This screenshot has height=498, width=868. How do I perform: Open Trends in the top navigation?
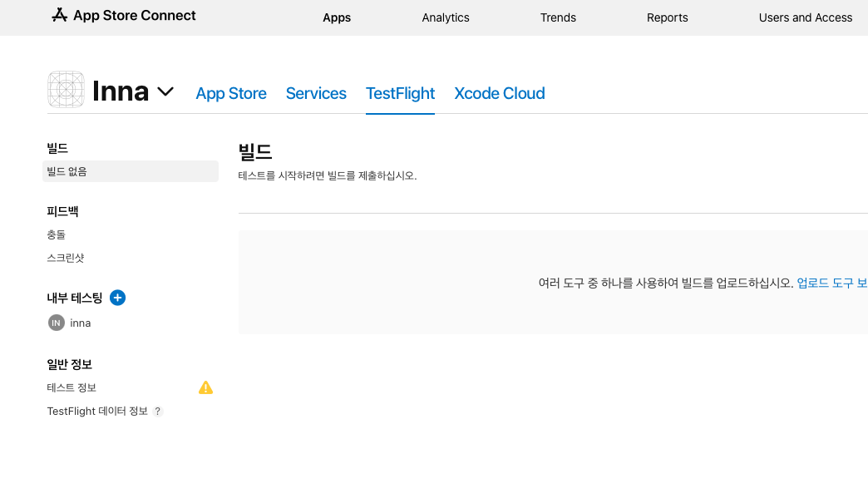(x=558, y=17)
